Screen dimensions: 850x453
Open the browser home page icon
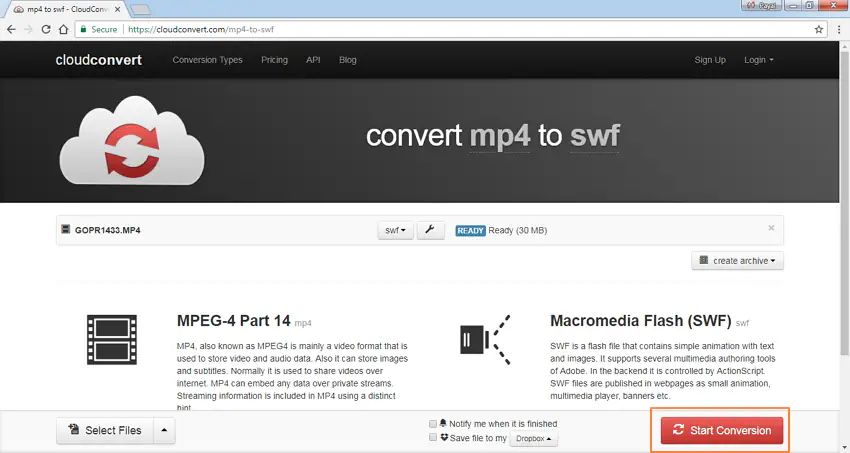click(x=63, y=29)
